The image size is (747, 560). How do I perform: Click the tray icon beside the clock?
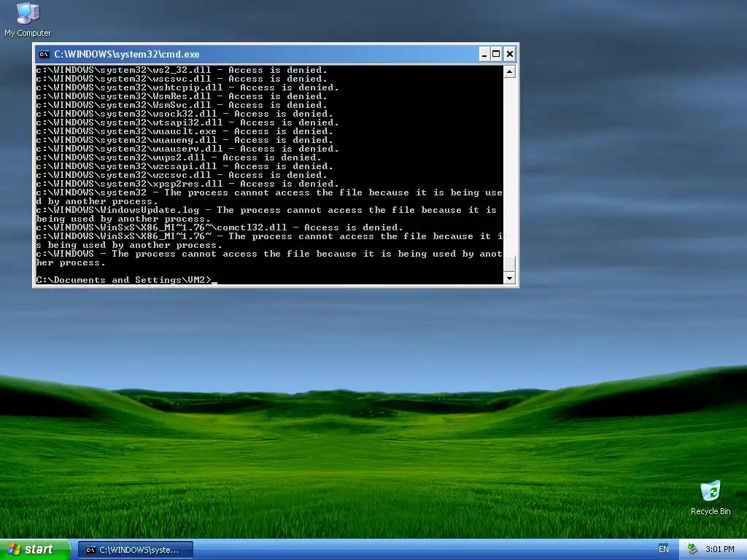click(x=692, y=549)
